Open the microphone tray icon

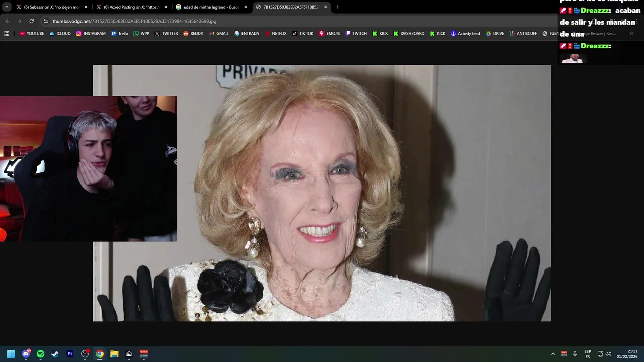(575, 354)
